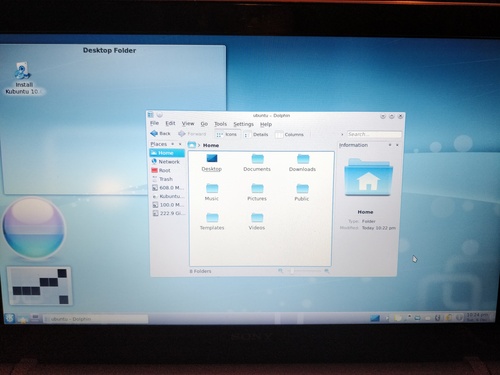
Task: Select Home in the Places panel
Action: coord(167,153)
